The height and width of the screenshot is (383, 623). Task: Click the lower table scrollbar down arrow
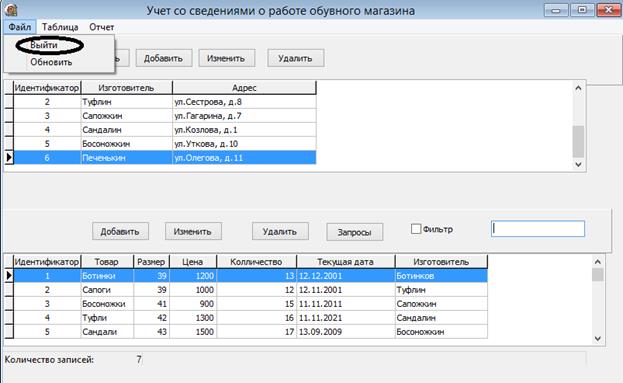(x=598, y=339)
